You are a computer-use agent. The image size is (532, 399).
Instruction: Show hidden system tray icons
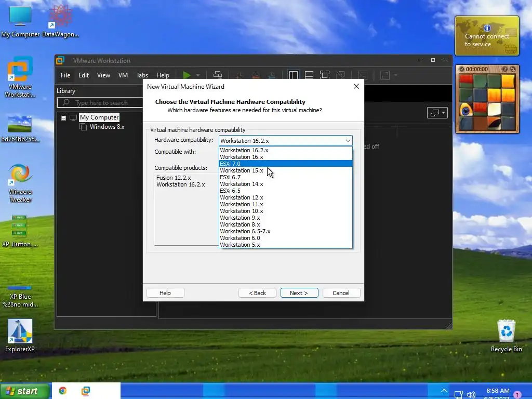[x=444, y=391]
